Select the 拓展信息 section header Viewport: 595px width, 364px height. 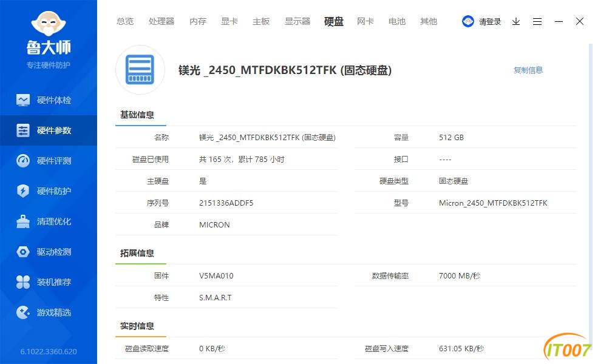click(x=137, y=254)
